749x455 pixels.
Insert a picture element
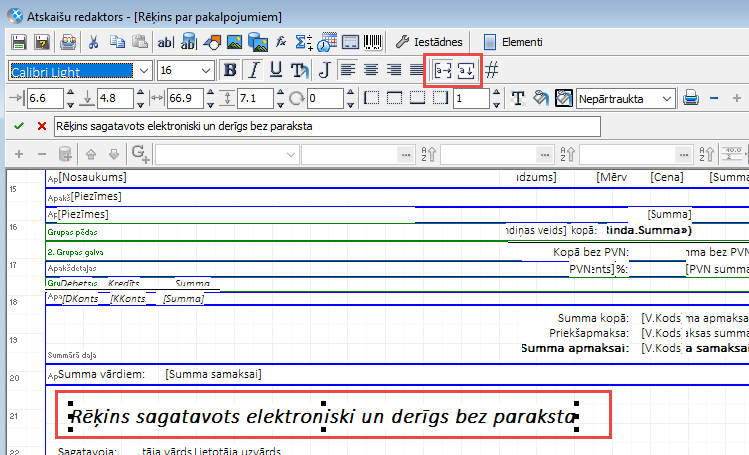[235, 42]
